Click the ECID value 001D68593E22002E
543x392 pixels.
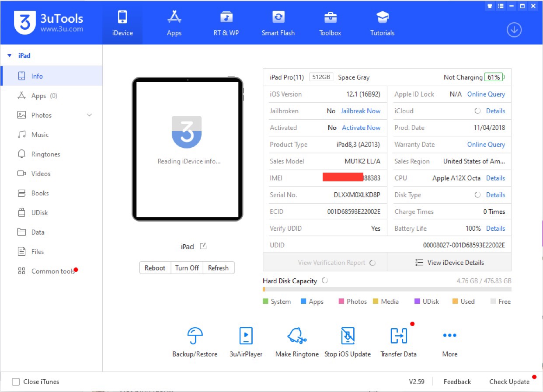pyautogui.click(x=354, y=212)
